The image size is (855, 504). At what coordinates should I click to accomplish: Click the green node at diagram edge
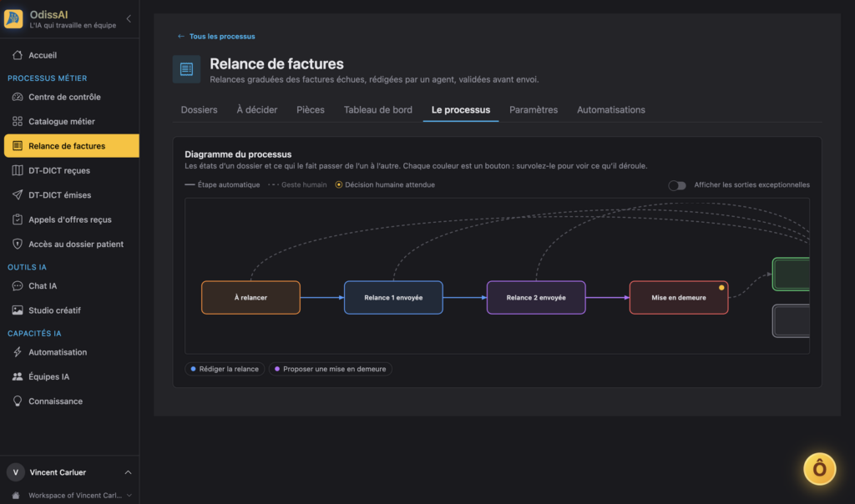[792, 274]
